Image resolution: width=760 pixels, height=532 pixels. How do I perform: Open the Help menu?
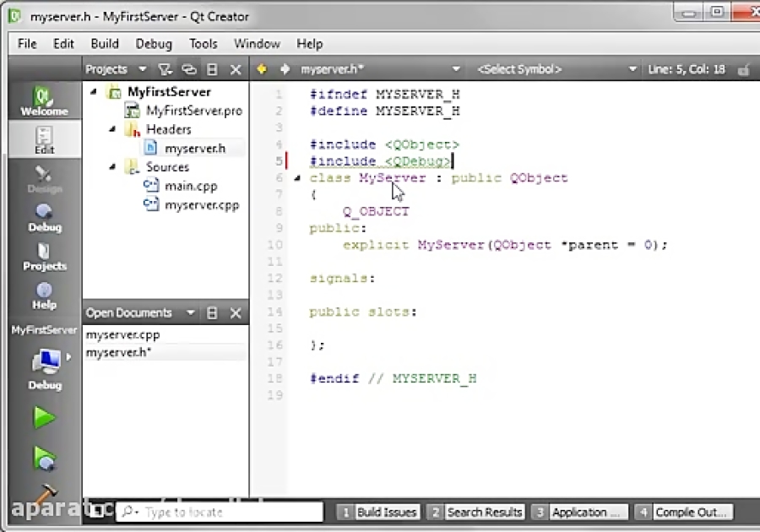pos(310,44)
